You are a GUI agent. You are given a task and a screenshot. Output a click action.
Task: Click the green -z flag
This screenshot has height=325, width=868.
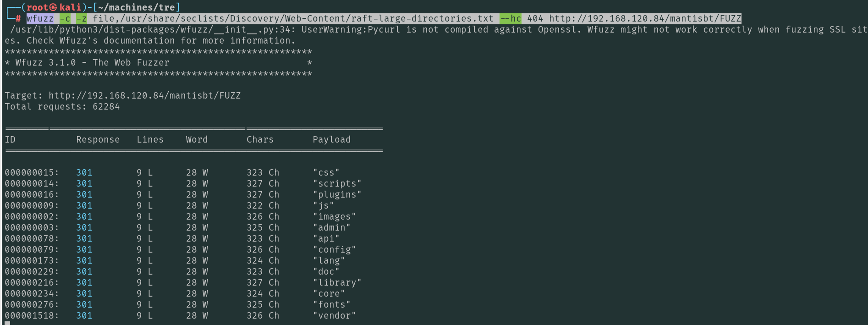[82, 18]
